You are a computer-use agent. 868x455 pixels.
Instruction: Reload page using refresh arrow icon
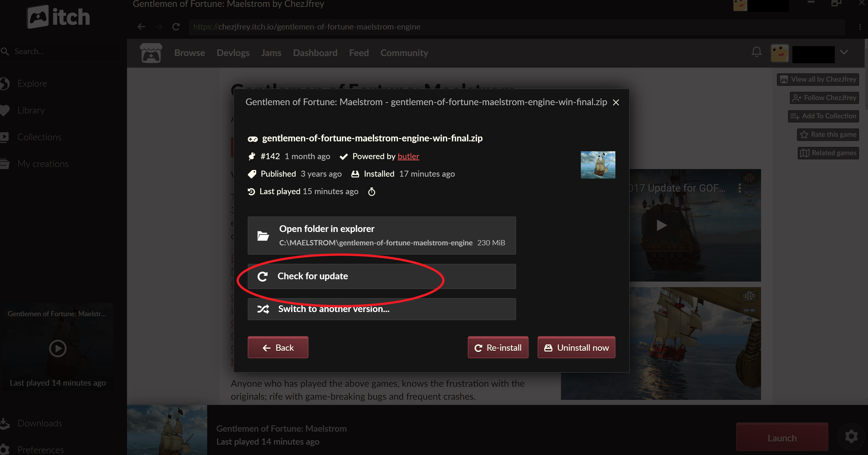(176, 27)
